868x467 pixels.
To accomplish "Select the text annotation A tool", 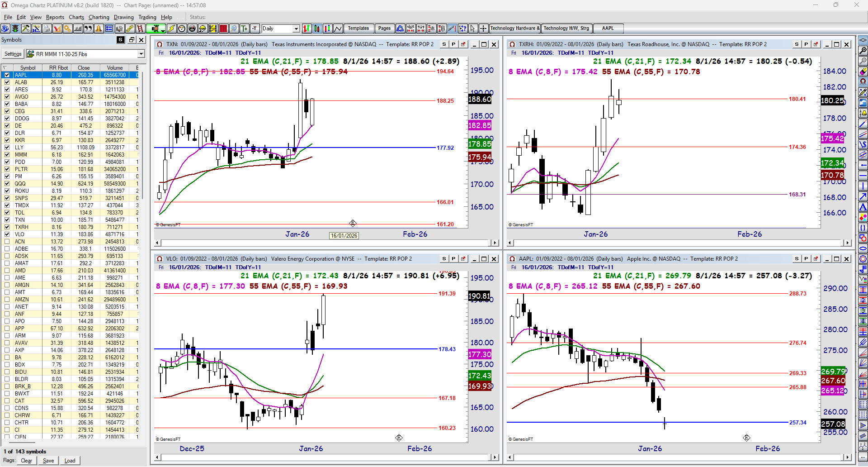I will 863,207.
